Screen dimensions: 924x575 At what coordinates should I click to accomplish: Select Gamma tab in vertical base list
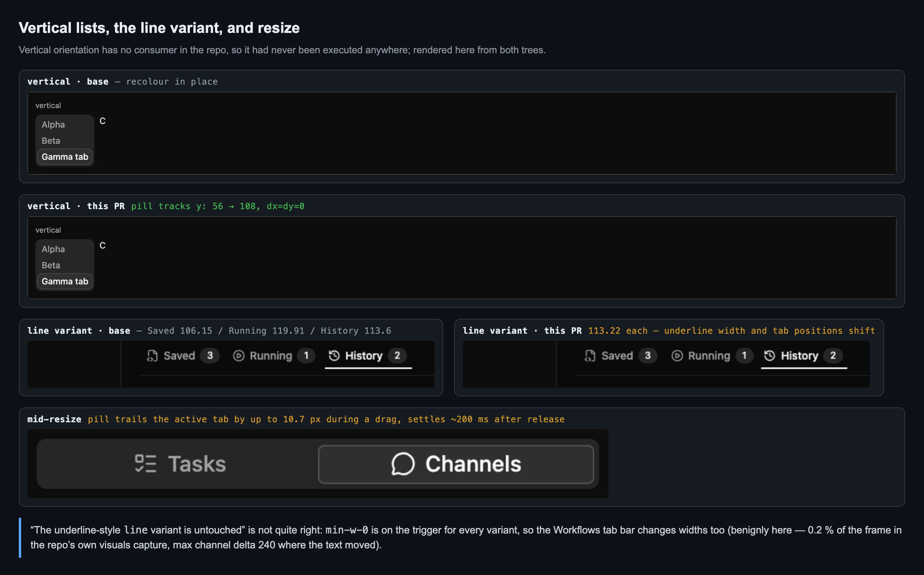[x=65, y=157]
